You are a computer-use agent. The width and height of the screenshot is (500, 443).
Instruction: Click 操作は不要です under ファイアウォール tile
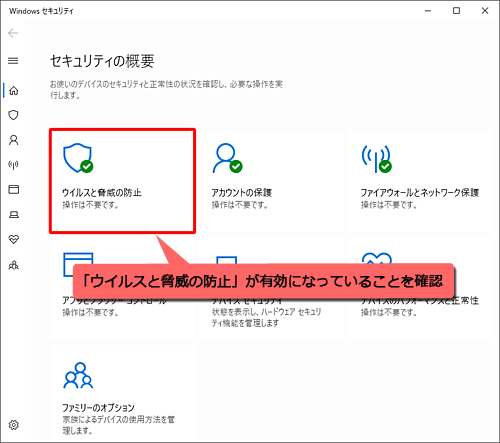(x=389, y=205)
